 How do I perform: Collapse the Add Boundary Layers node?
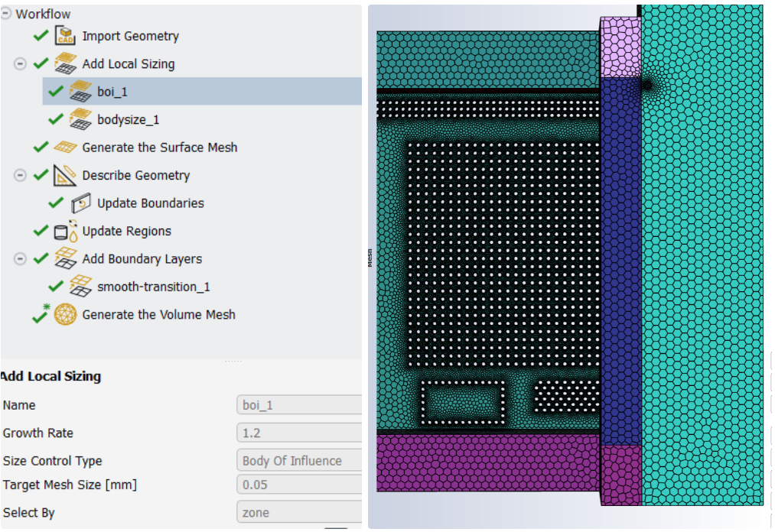(20, 259)
